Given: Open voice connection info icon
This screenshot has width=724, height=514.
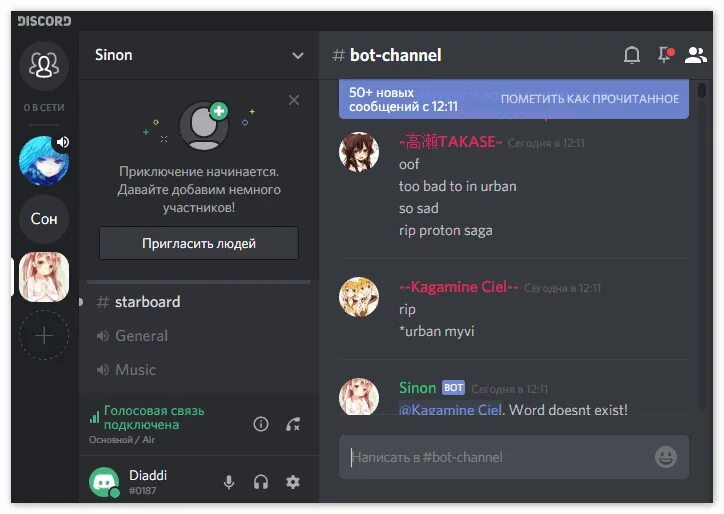Looking at the screenshot, I should coord(261,424).
